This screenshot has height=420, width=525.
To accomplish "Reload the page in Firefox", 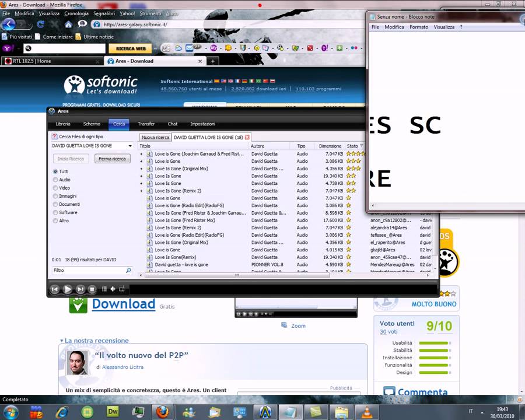I will [x=40, y=24].
